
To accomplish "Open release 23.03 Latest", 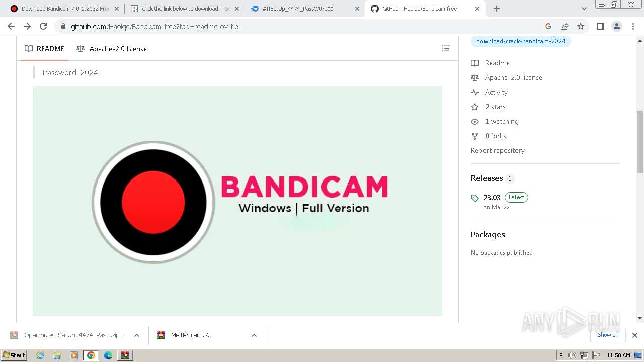I will click(500, 202).
